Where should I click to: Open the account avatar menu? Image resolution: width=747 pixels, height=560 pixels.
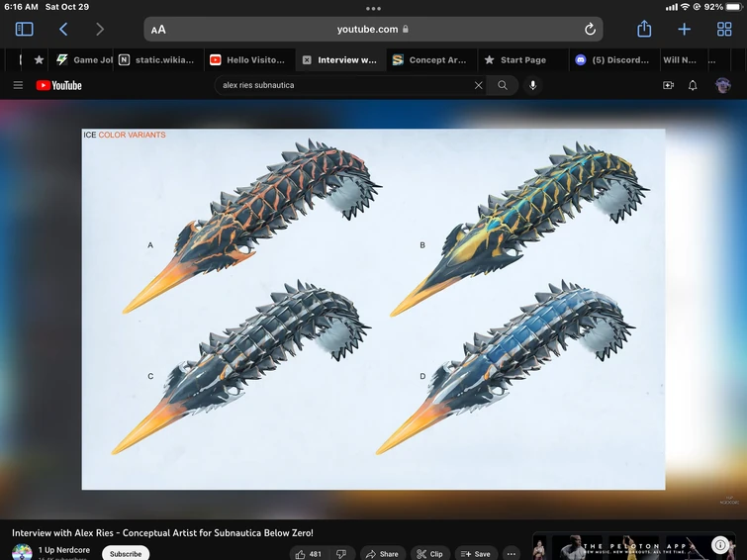pos(722,85)
